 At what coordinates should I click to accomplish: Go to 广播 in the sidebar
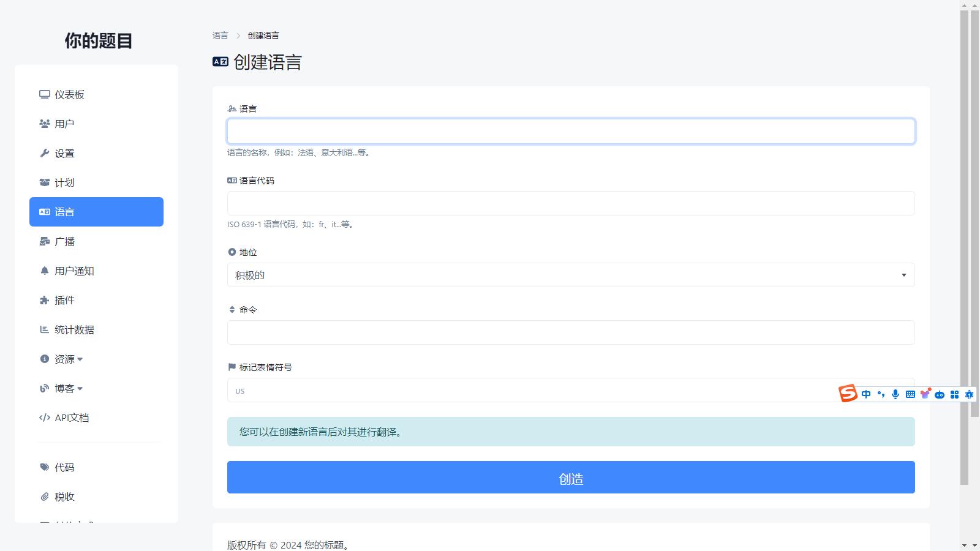pyautogui.click(x=64, y=241)
